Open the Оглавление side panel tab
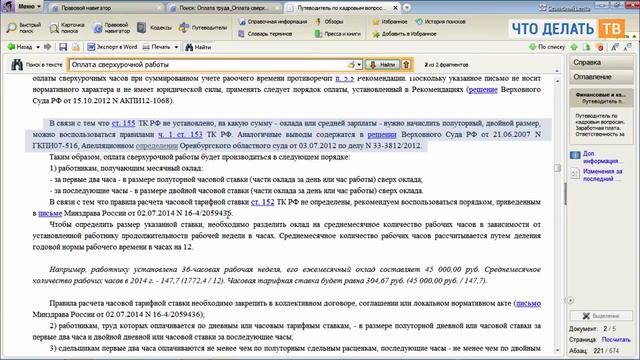The height and width of the screenshot is (360, 640). [x=601, y=77]
